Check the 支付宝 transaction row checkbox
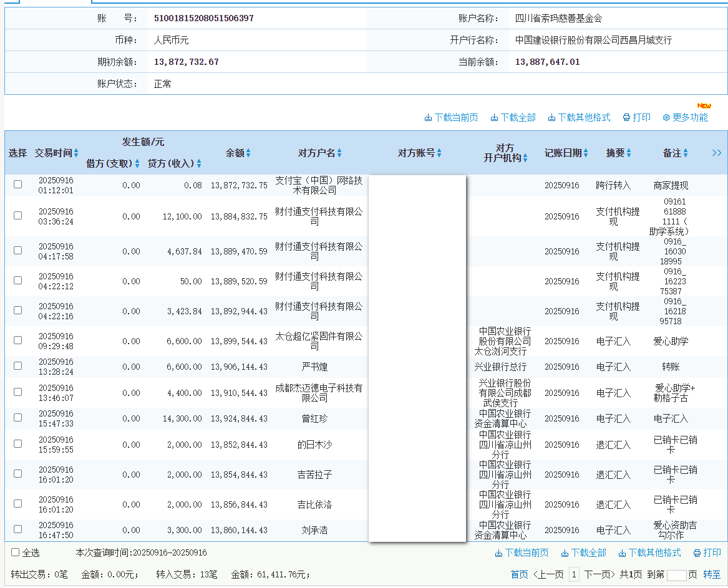The width and height of the screenshot is (728, 588). click(17, 184)
